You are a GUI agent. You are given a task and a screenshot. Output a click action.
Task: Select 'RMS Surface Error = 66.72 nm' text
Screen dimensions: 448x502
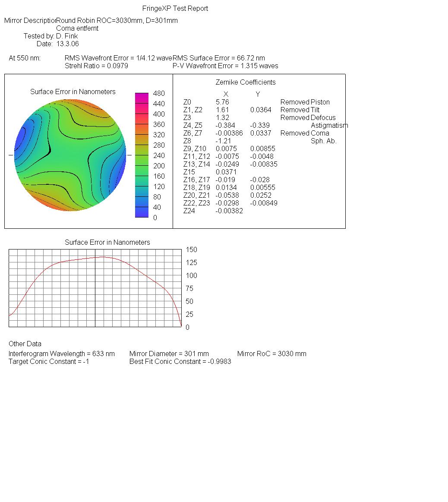[219, 58]
